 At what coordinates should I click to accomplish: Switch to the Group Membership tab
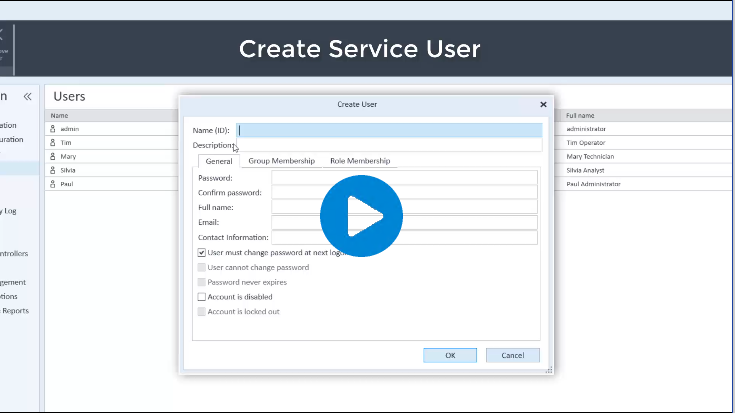pyautogui.click(x=281, y=161)
